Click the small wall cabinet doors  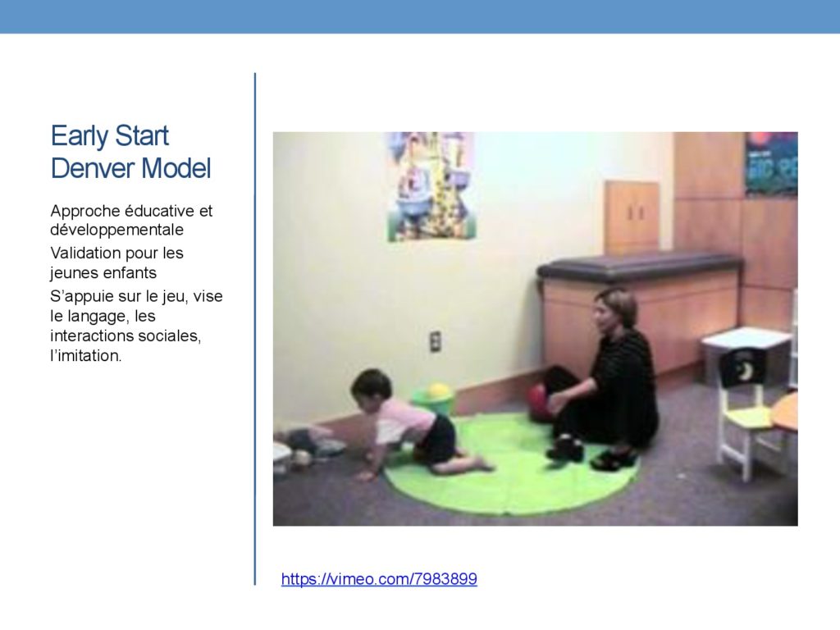coord(632,217)
